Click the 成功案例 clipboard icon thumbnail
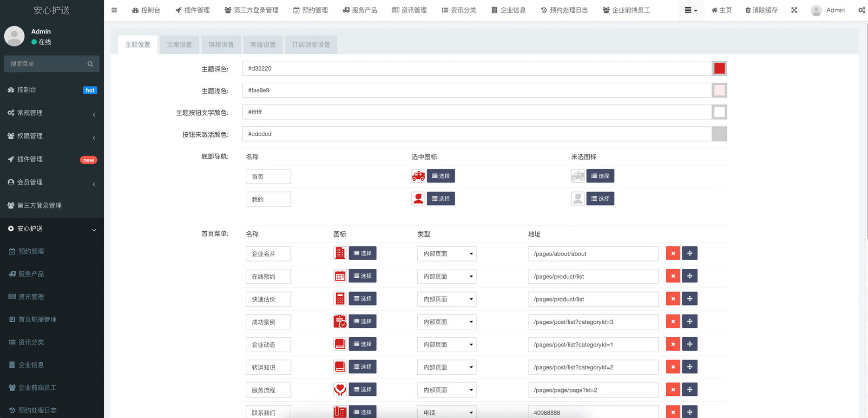868x418 pixels. click(x=340, y=321)
